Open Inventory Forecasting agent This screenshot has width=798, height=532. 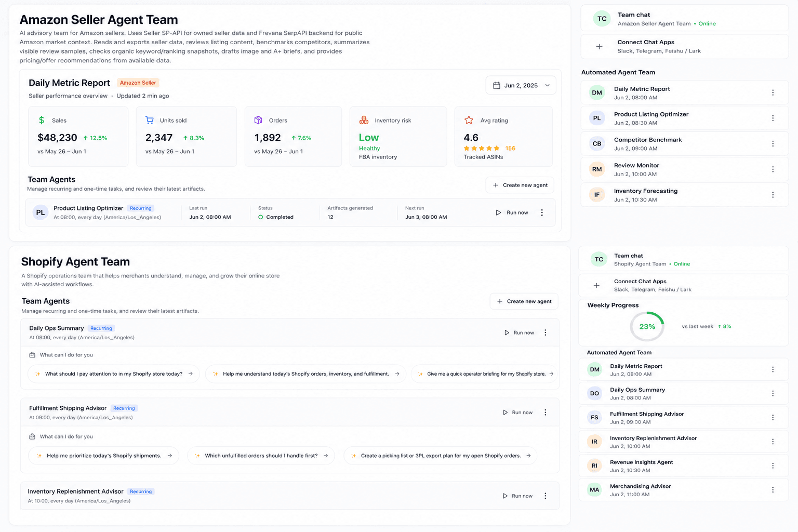pyautogui.click(x=684, y=195)
